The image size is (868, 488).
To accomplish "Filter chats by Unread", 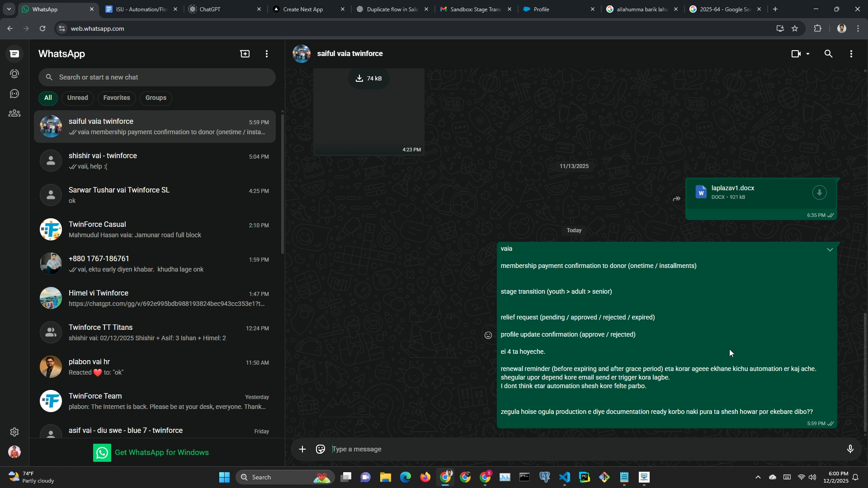I will coord(78,98).
